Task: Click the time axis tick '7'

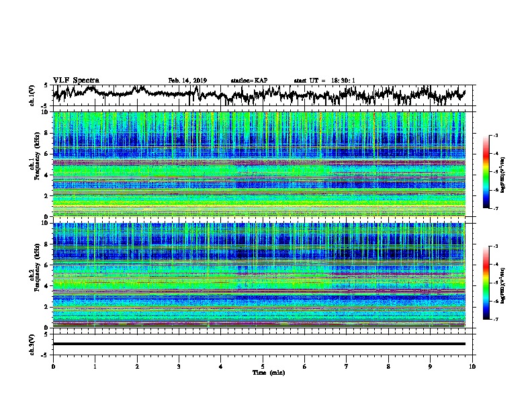Action: click(x=347, y=367)
